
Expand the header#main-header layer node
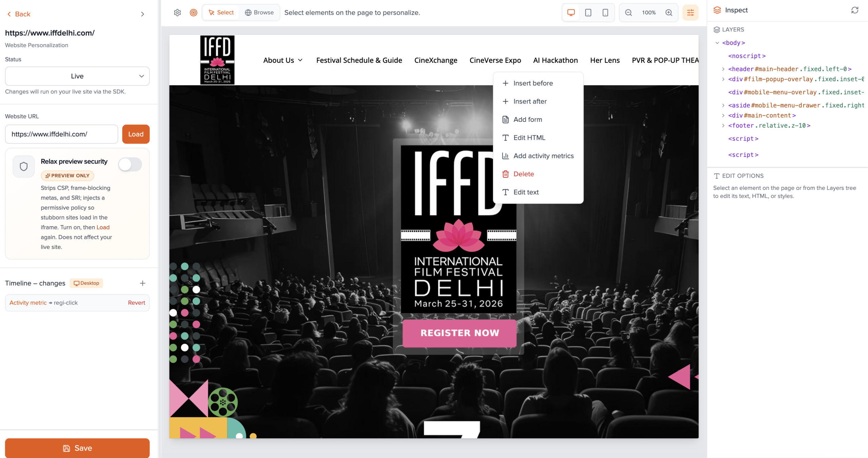(723, 69)
